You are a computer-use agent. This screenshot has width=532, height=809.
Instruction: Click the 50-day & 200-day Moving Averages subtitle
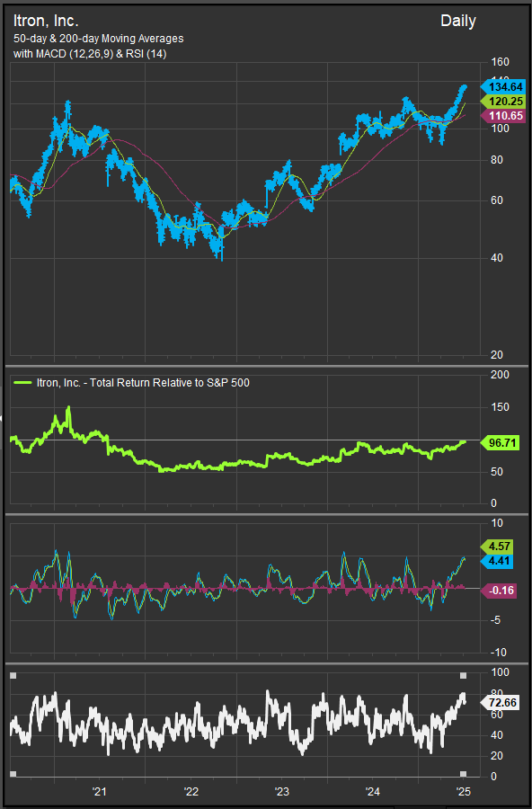[99, 39]
